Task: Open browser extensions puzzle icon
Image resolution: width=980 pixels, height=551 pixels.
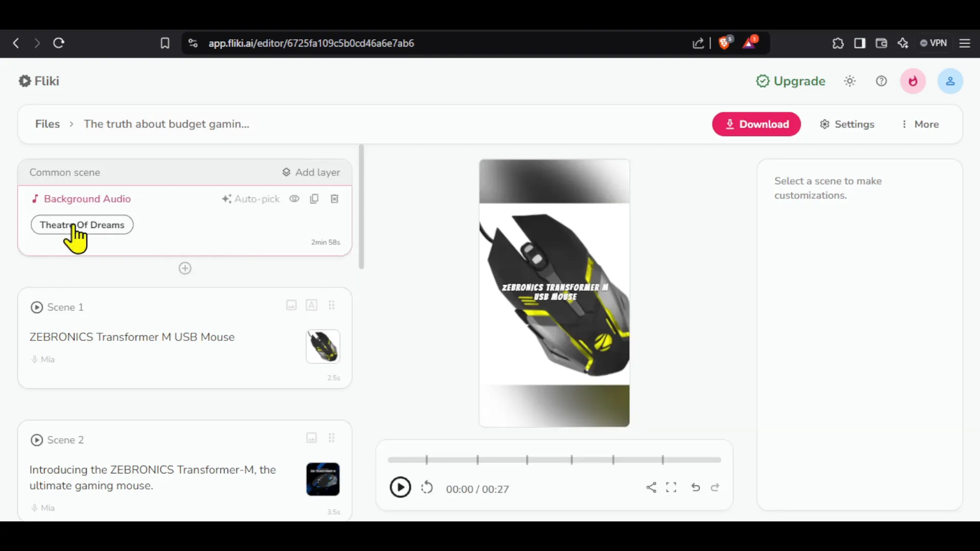Action: coord(838,43)
